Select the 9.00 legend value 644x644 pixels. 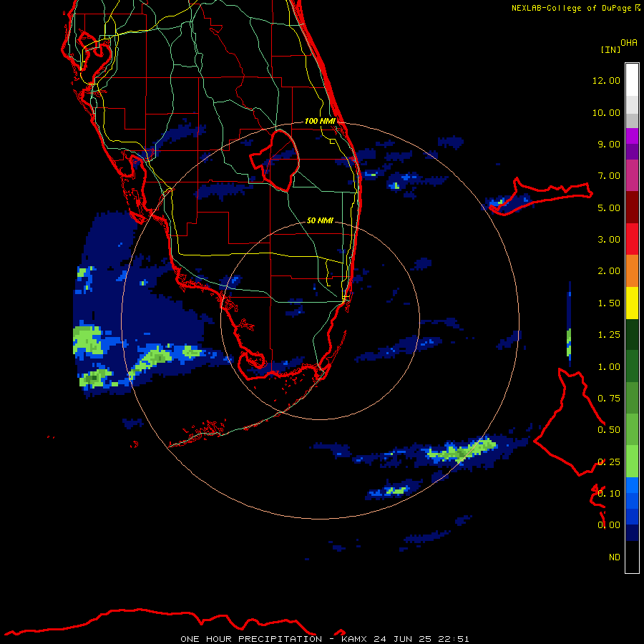pos(609,144)
